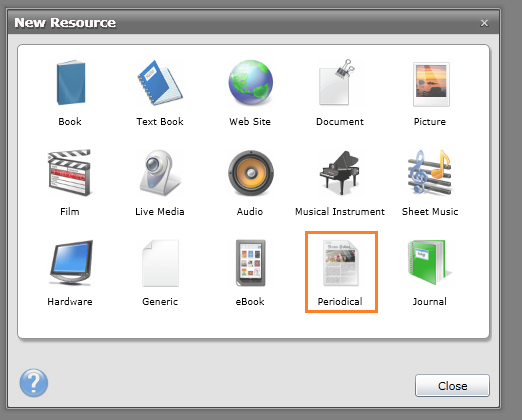The height and width of the screenshot is (420, 522).
Task: Pick the Hardware monitor icon
Action: (x=71, y=263)
